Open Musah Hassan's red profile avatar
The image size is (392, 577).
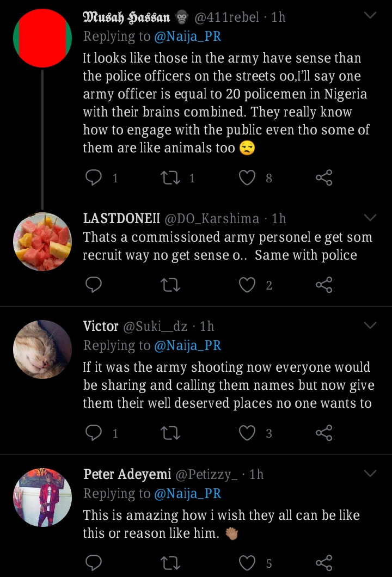pyautogui.click(x=42, y=38)
